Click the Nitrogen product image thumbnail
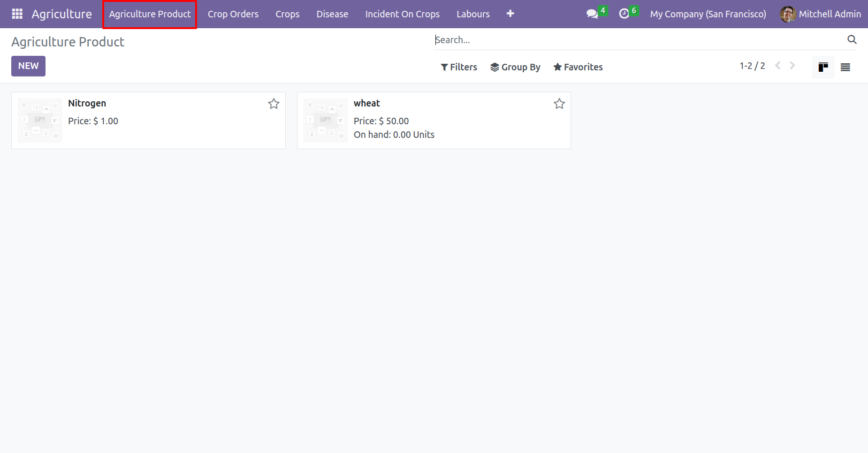This screenshot has width=868, height=453. point(40,121)
